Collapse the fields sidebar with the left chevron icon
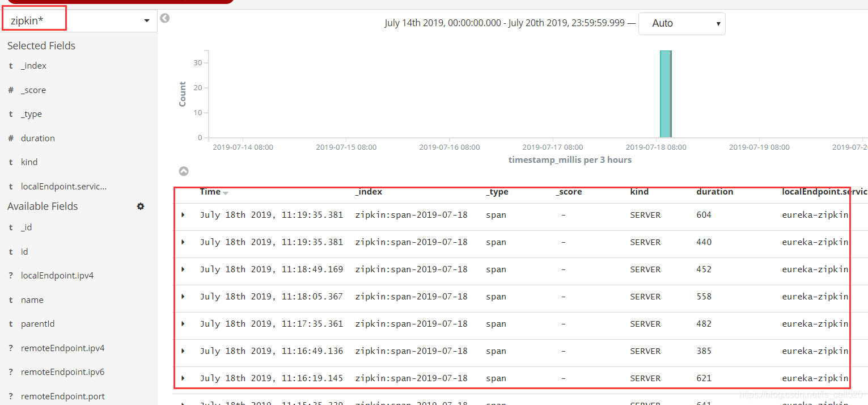The width and height of the screenshot is (868, 405). pos(164,18)
